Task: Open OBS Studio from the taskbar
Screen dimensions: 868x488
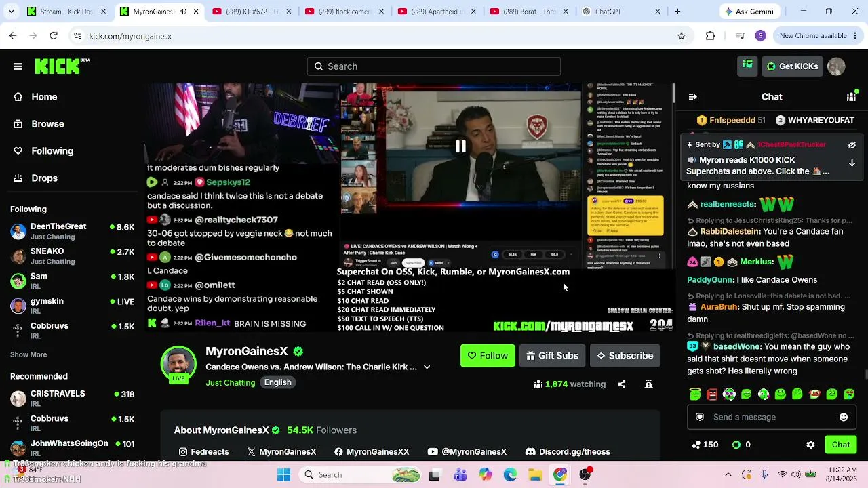Action: (585, 474)
